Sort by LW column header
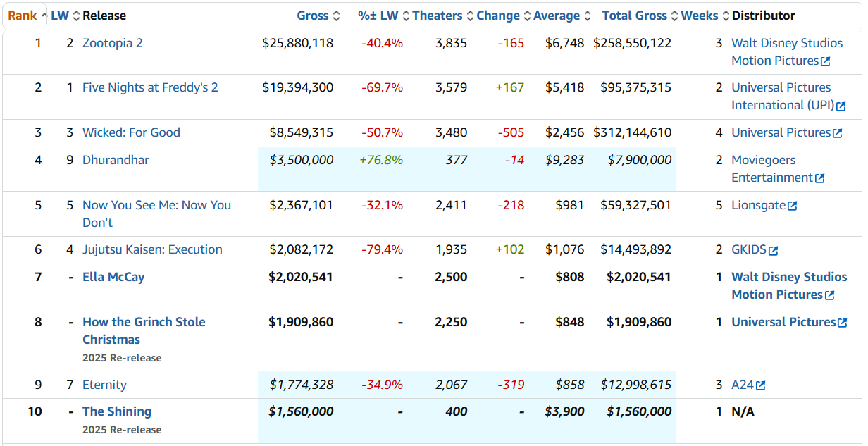Screen dimensions: 868x446 click(60, 16)
